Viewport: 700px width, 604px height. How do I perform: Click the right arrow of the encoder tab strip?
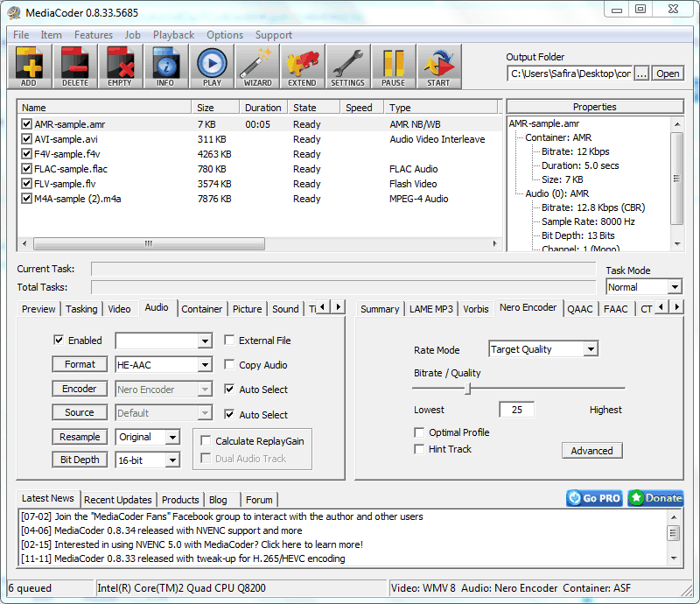(676, 307)
